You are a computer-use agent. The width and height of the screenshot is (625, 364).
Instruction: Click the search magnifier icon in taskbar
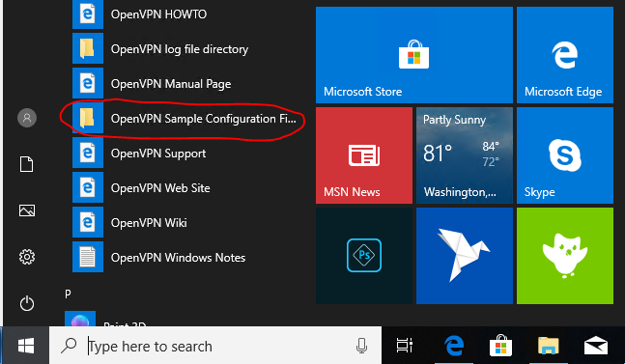69,346
